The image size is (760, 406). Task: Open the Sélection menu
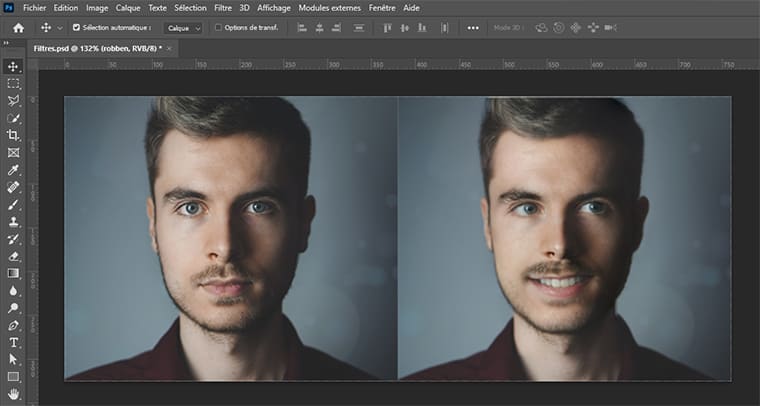point(190,8)
